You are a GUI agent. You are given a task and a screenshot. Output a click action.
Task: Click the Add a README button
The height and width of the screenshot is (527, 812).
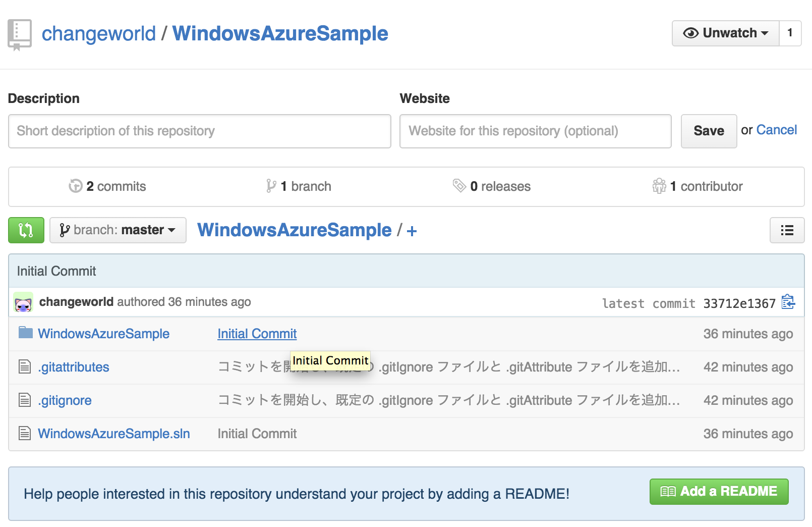coord(719,491)
